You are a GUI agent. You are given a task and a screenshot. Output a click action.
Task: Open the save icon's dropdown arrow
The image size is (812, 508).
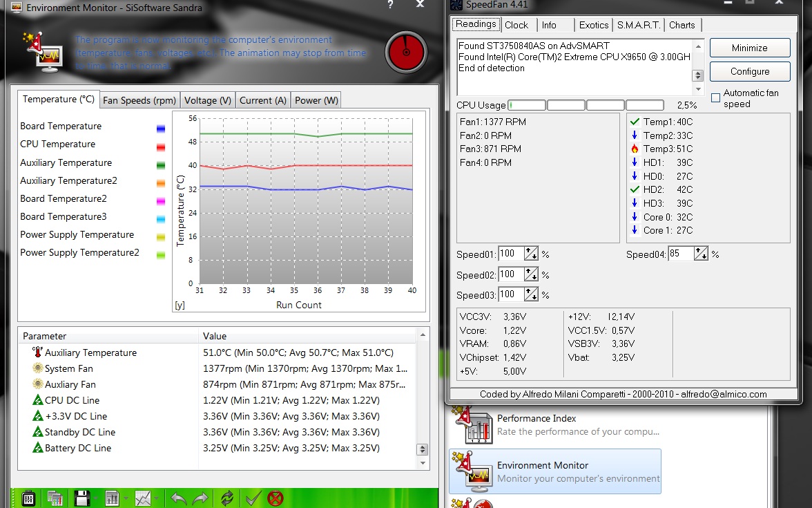coord(95,499)
